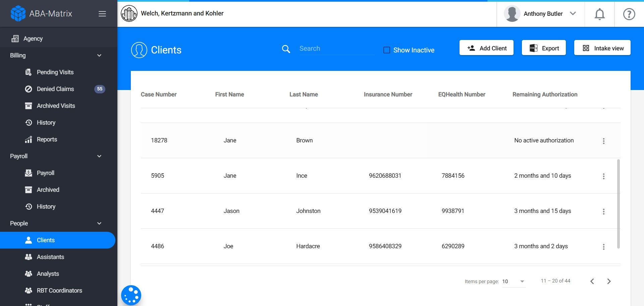
Task: Click the Search input field
Action: click(x=336, y=49)
